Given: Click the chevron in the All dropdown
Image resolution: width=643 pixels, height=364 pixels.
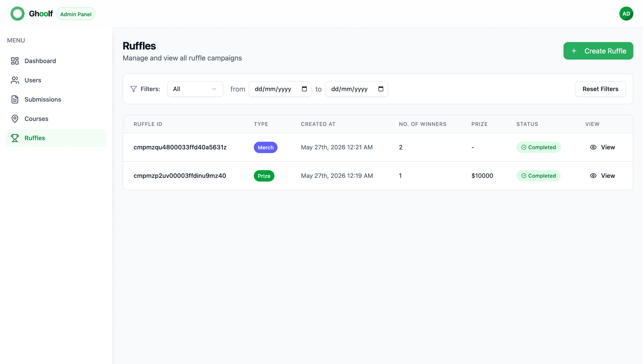Looking at the screenshot, I should point(214,89).
